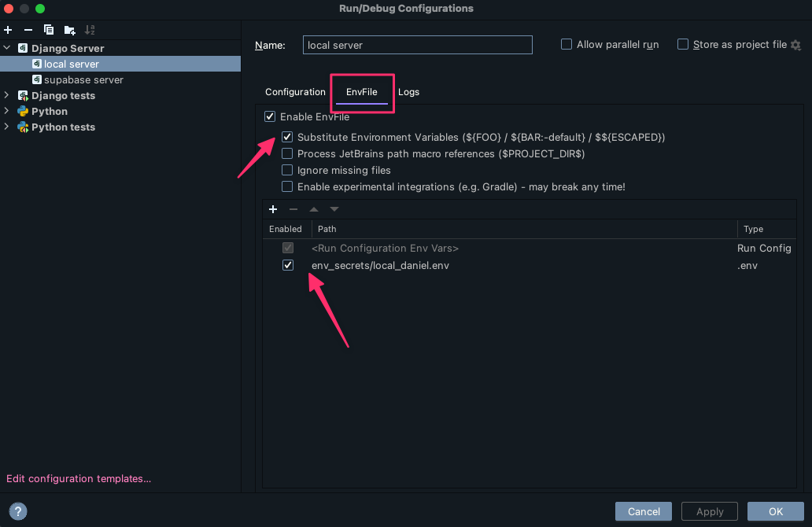The height and width of the screenshot is (527, 812).
Task: Expand the Python tests group
Action: (x=7, y=127)
